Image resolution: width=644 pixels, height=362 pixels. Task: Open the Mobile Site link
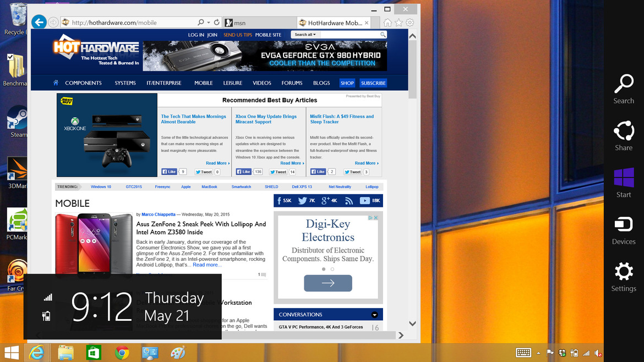coord(268,35)
